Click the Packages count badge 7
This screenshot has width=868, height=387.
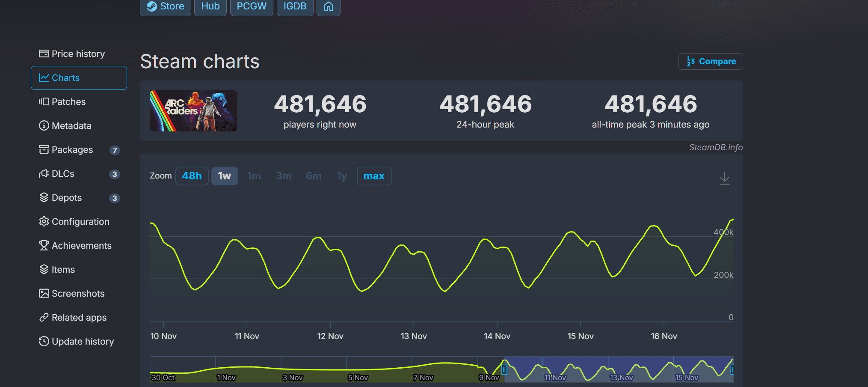[115, 150]
